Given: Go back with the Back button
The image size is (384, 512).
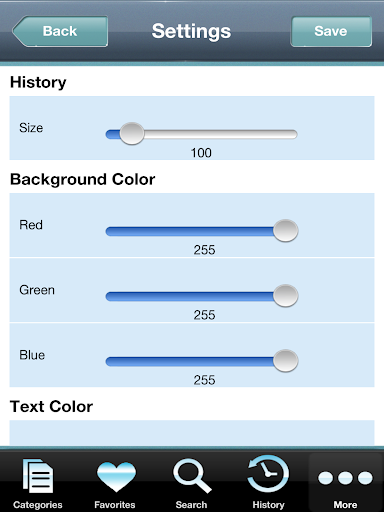Looking at the screenshot, I should click(x=60, y=31).
